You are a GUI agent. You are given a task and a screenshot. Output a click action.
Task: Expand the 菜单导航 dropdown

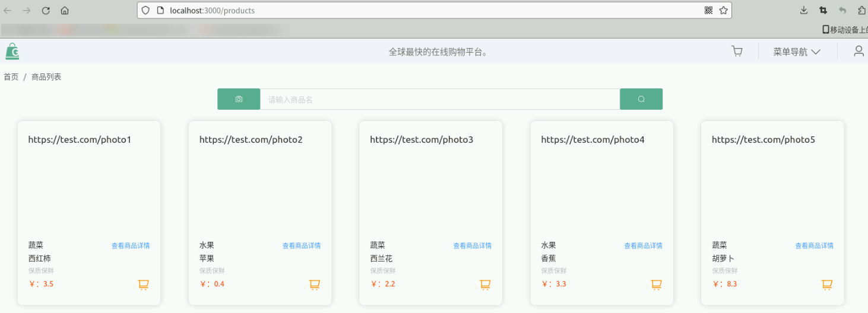[797, 52]
